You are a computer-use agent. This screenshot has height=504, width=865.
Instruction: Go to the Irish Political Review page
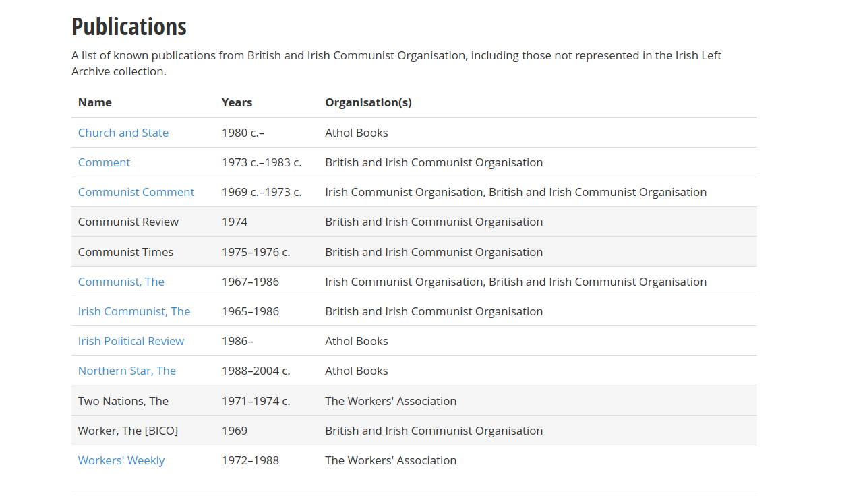click(131, 341)
